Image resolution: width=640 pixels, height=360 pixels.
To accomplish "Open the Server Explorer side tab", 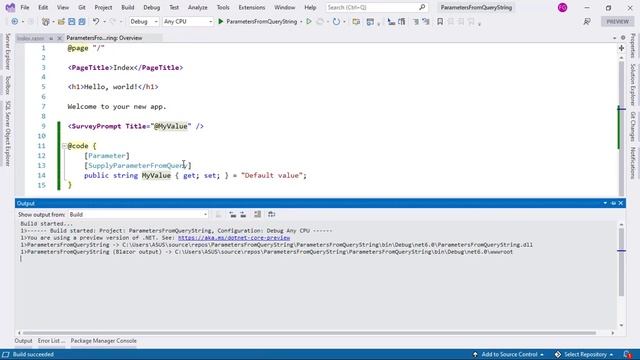I will (x=7, y=52).
